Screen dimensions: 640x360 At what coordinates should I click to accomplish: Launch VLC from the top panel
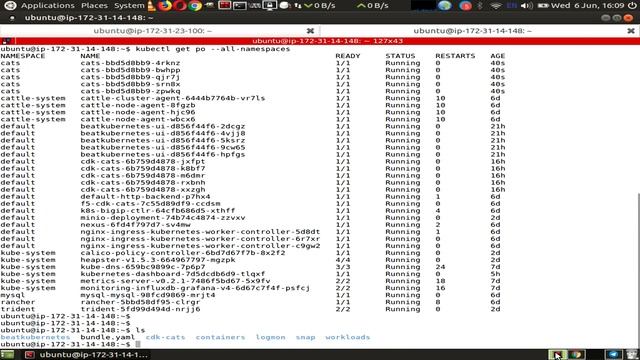pyautogui.click(x=151, y=6)
